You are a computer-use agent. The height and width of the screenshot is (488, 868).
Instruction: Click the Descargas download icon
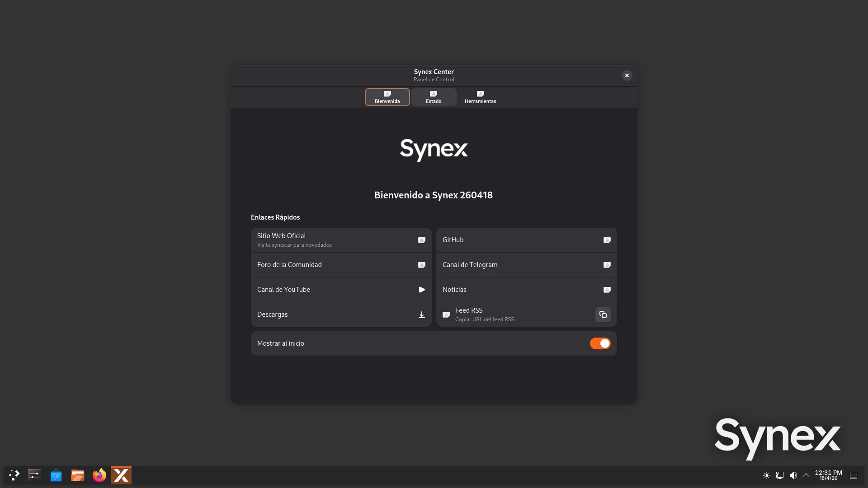click(x=421, y=315)
